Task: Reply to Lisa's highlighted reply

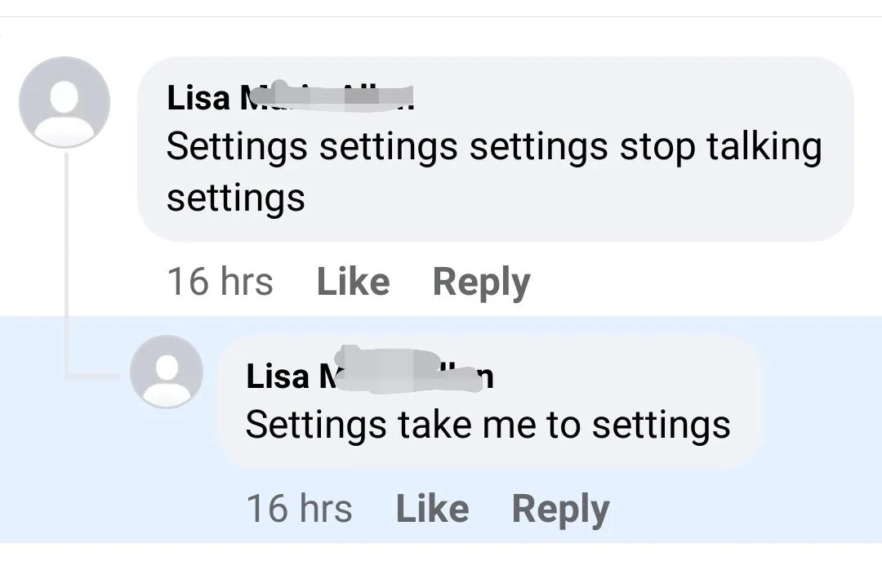Action: pos(559,507)
